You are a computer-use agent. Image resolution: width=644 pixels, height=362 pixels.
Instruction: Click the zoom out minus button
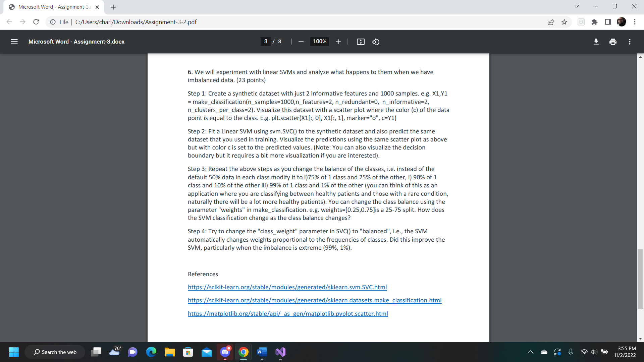point(301,42)
